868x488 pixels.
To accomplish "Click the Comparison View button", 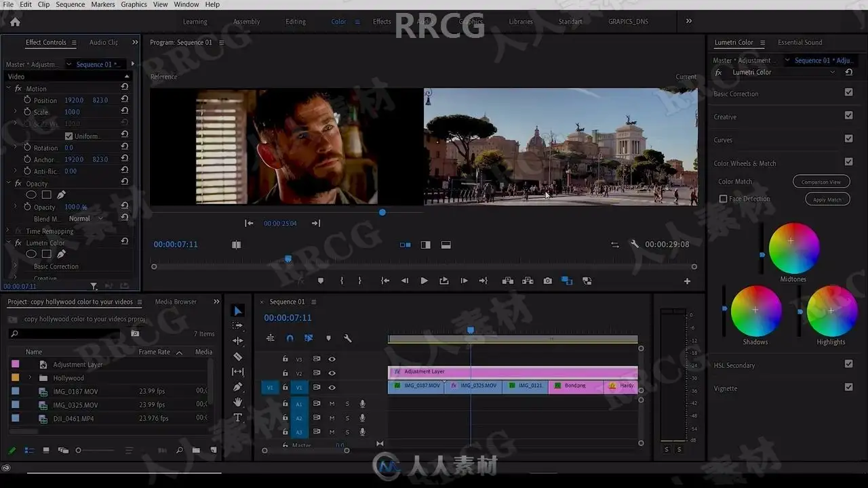I will click(x=821, y=182).
